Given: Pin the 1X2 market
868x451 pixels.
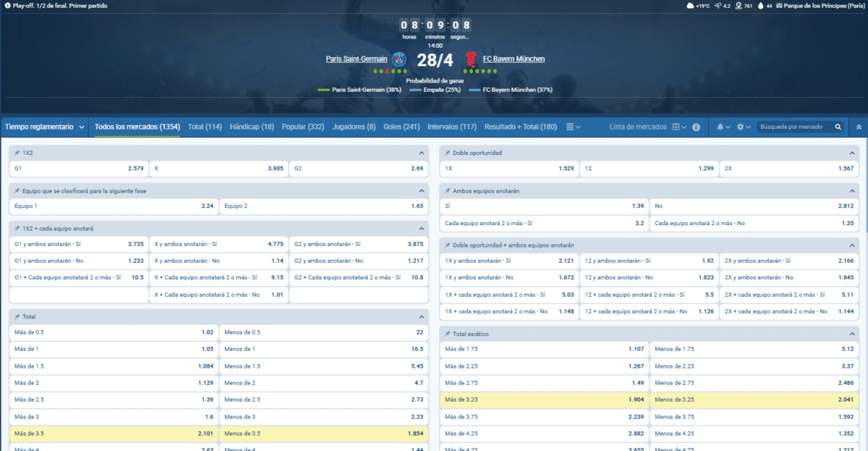Looking at the screenshot, I should point(17,153).
